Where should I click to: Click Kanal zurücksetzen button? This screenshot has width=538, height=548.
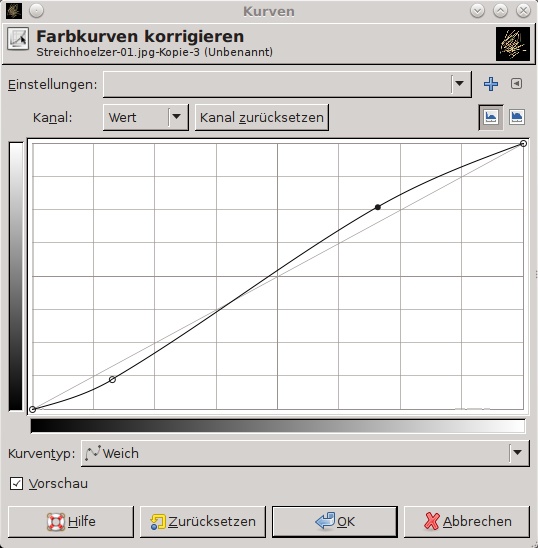pyautogui.click(x=261, y=117)
